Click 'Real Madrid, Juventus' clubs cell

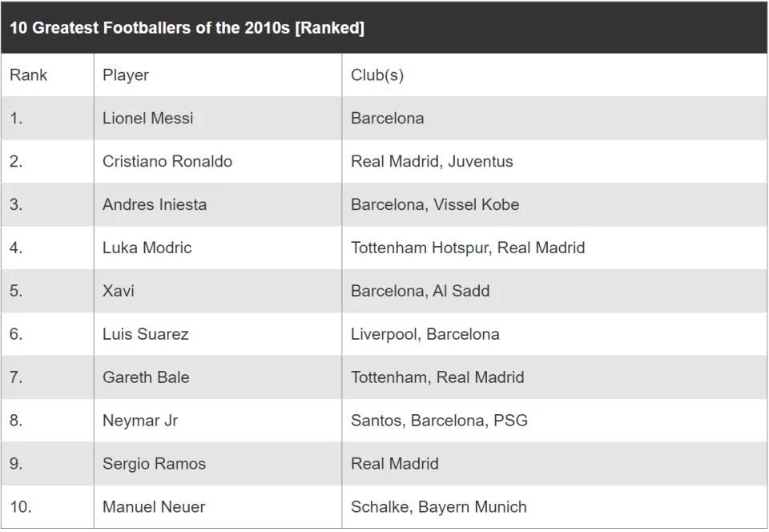pos(554,161)
